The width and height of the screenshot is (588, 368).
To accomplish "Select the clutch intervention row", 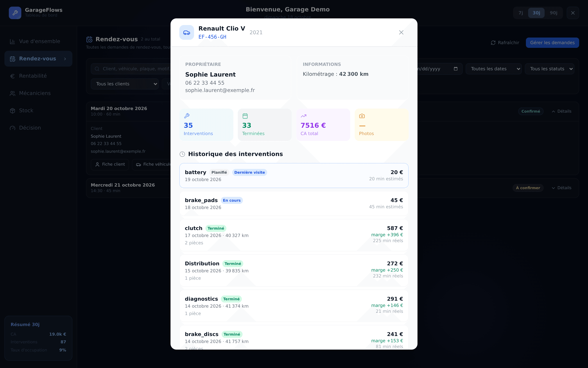I will point(294,235).
